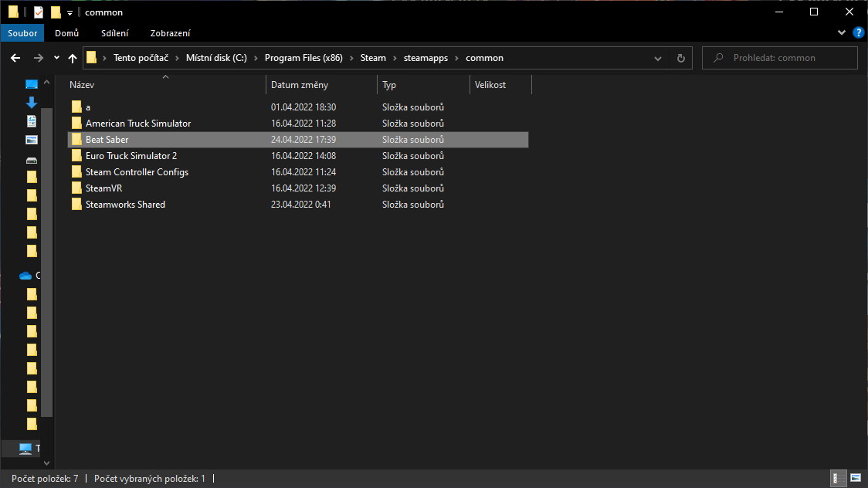The image size is (868, 488).
Task: Open the recent locations dropdown arrow
Action: 56,58
